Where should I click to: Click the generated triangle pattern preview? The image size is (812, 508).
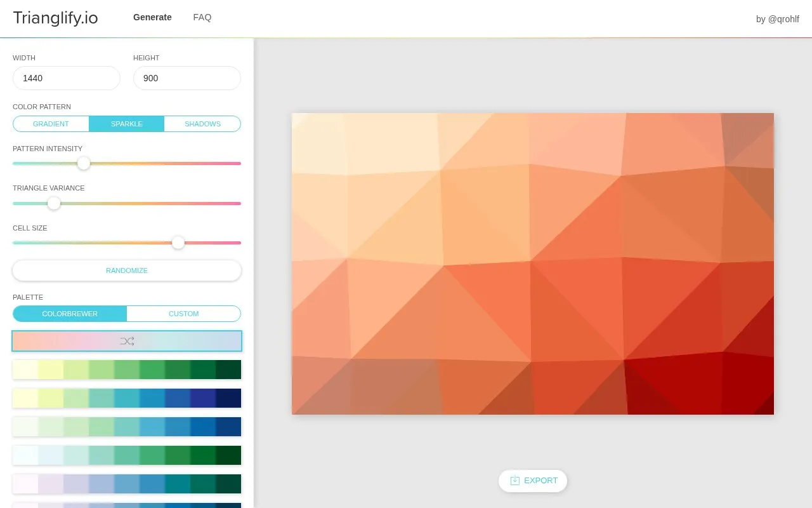(x=533, y=264)
